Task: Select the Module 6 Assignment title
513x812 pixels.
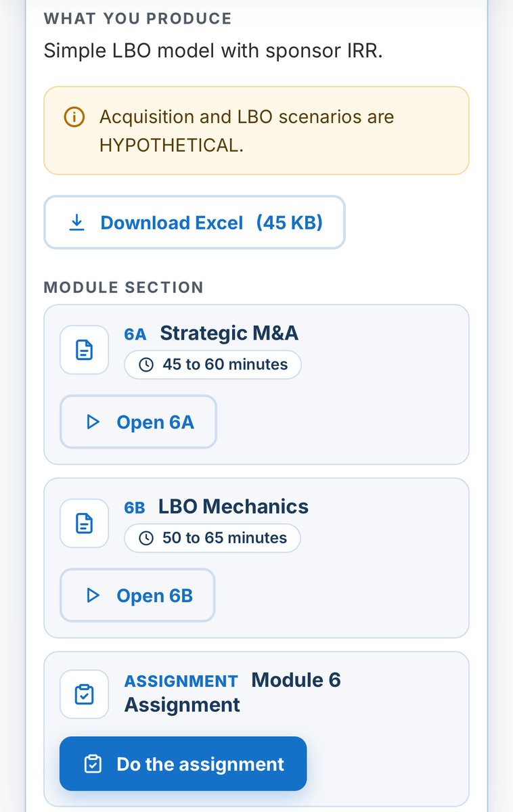Action: click(x=232, y=692)
